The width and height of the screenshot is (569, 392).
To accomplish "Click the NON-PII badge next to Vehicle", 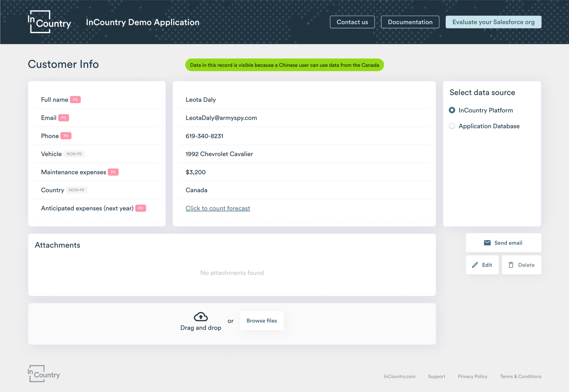I will pos(74,154).
